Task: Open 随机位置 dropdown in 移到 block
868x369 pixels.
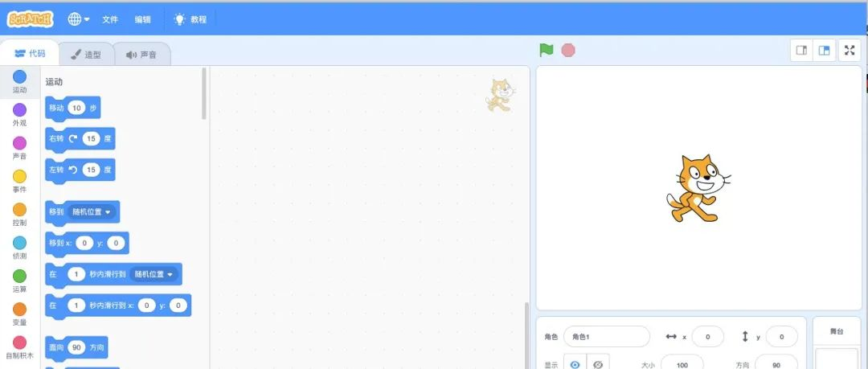Action: [x=91, y=211]
